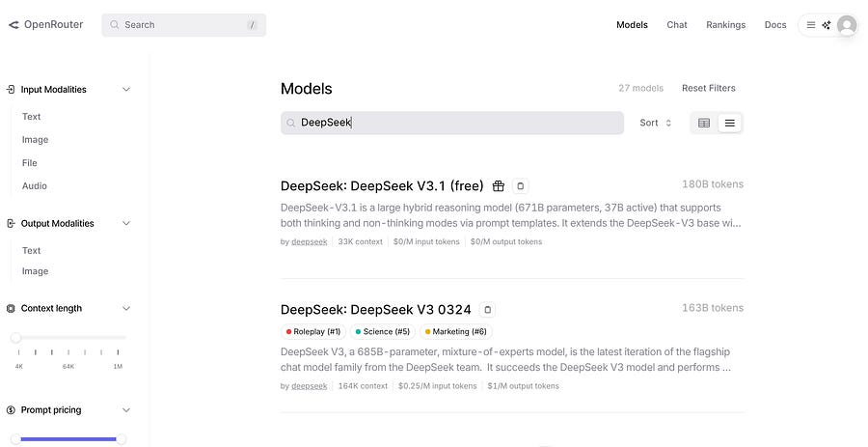Switch to list view layout icon
This screenshot has height=447, width=868.
730,123
